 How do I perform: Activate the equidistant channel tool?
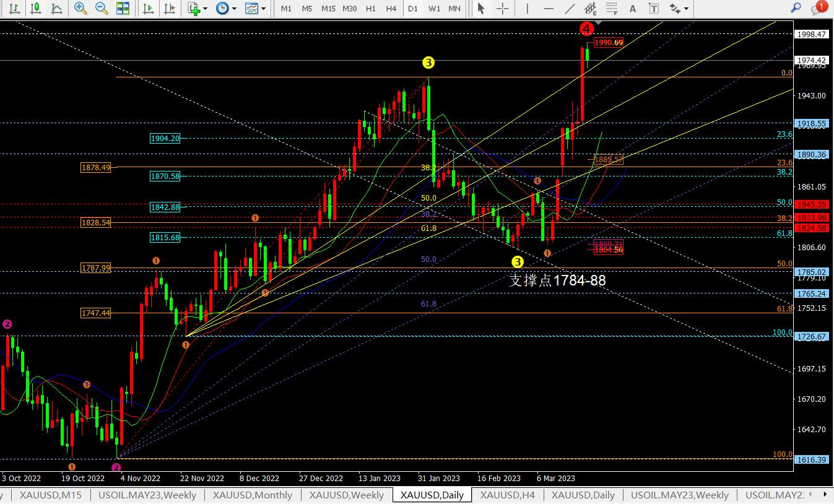(591, 9)
